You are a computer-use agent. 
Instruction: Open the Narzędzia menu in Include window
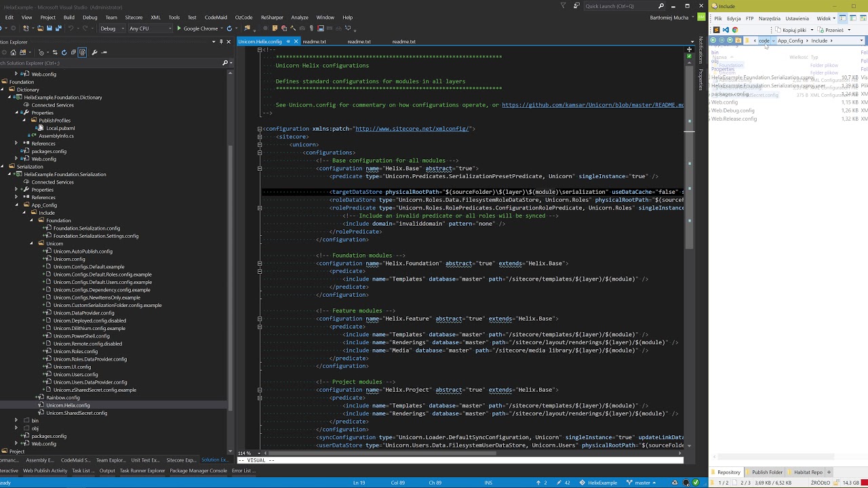point(769,18)
